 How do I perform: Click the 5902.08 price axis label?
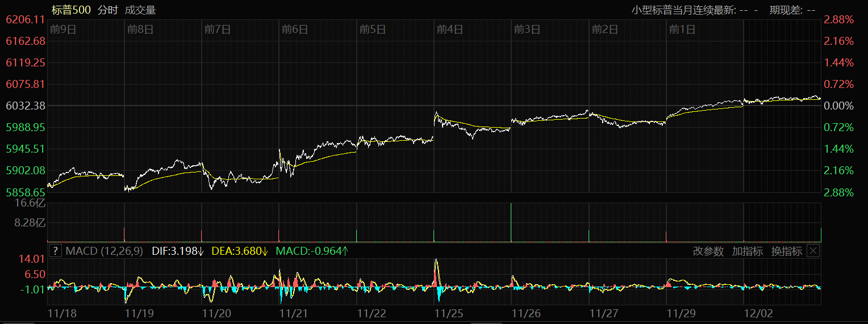(x=26, y=170)
